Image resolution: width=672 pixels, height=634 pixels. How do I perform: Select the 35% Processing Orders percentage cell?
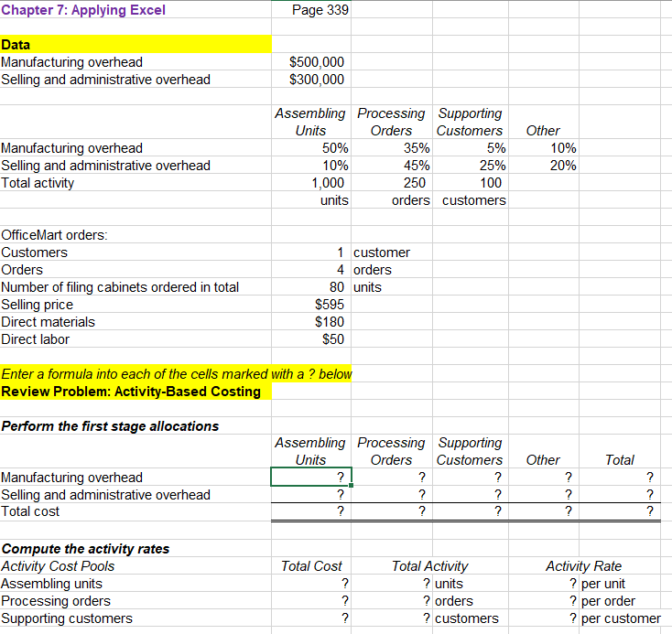click(x=392, y=148)
